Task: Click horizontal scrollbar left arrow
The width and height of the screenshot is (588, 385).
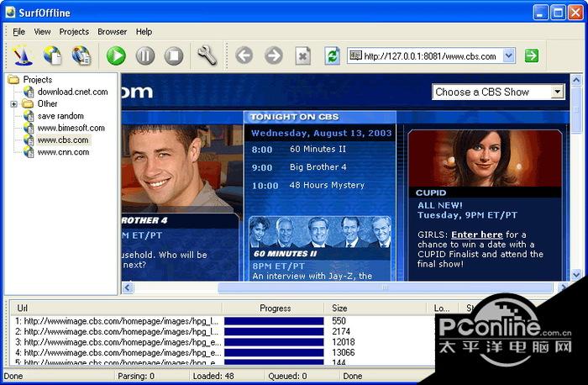Action: tap(128, 287)
